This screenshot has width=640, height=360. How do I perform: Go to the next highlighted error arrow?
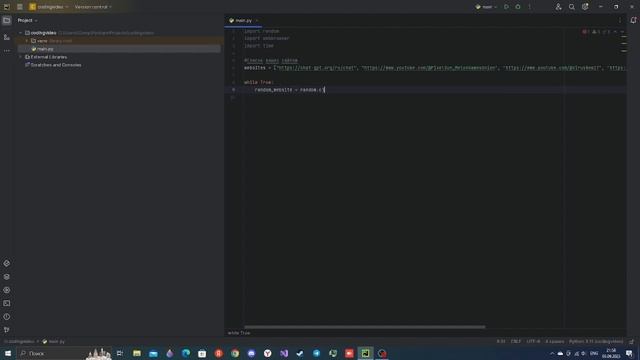622,32
